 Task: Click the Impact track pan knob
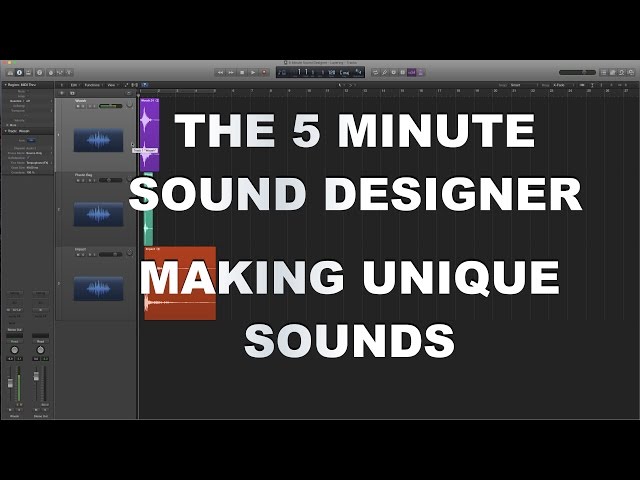[129, 253]
